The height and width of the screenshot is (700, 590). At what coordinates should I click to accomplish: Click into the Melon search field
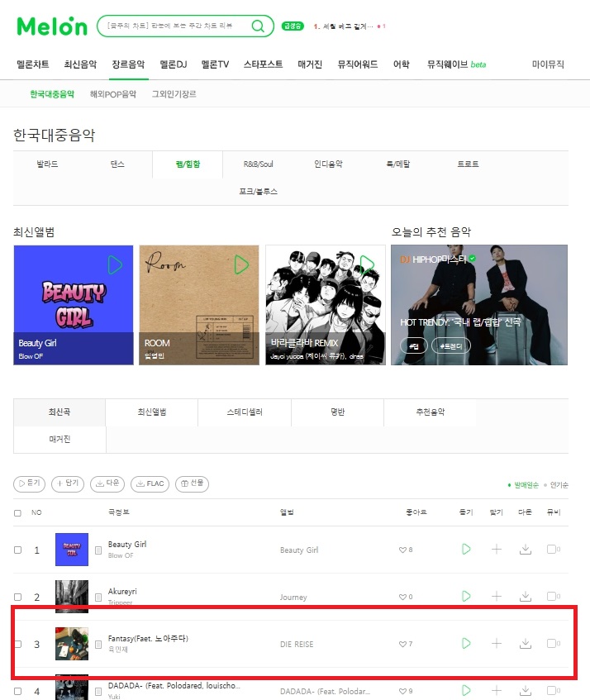click(176, 26)
